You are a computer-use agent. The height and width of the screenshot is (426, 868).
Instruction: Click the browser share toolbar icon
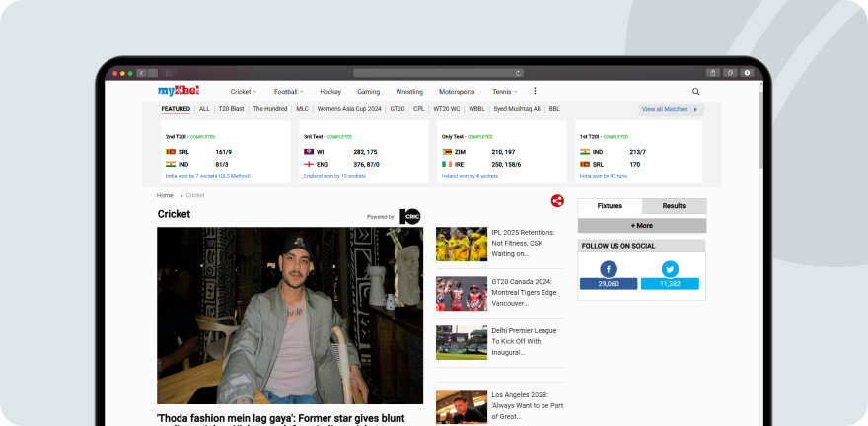(x=713, y=73)
